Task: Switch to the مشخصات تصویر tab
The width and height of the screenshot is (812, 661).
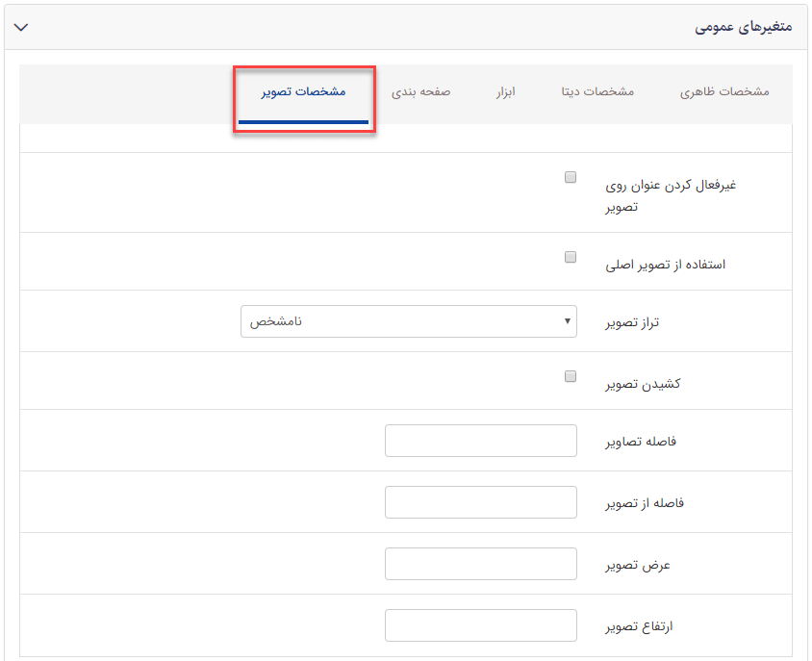Action: point(304,91)
